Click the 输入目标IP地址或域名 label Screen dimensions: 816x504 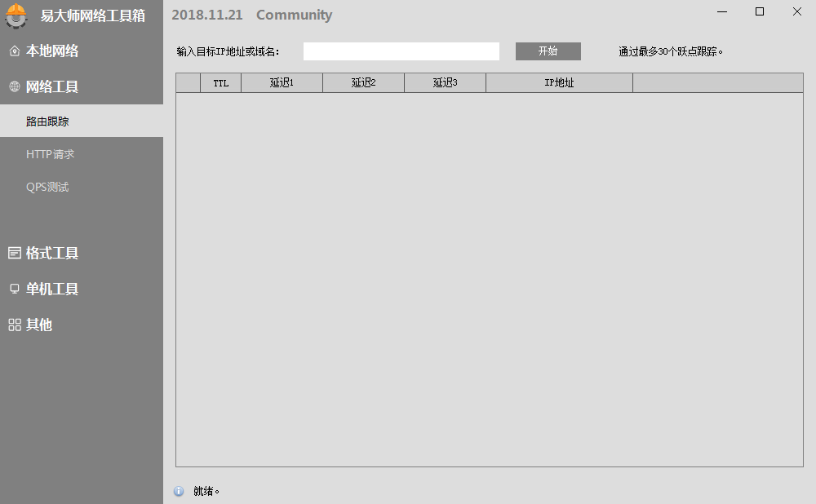228,51
